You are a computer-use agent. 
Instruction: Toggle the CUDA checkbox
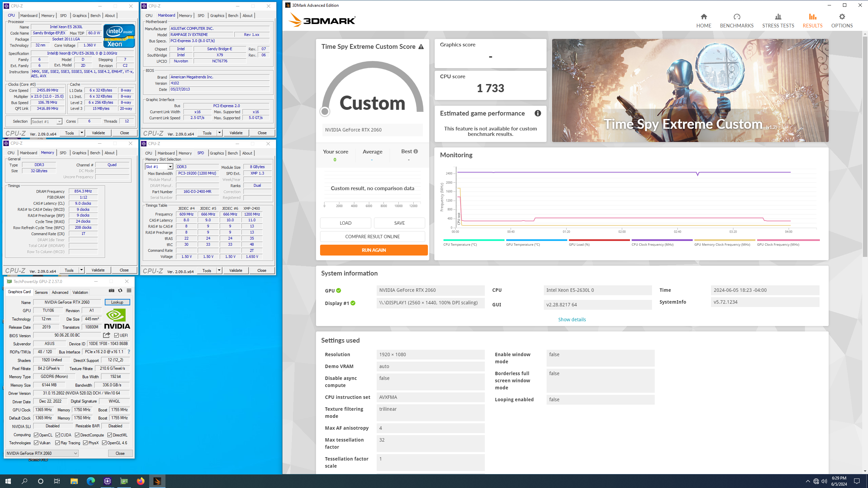(x=58, y=435)
